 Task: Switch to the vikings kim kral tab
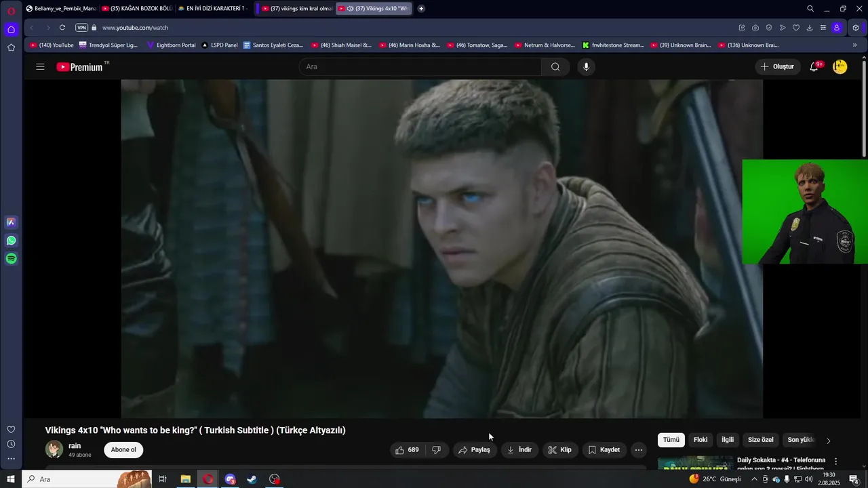click(x=296, y=9)
